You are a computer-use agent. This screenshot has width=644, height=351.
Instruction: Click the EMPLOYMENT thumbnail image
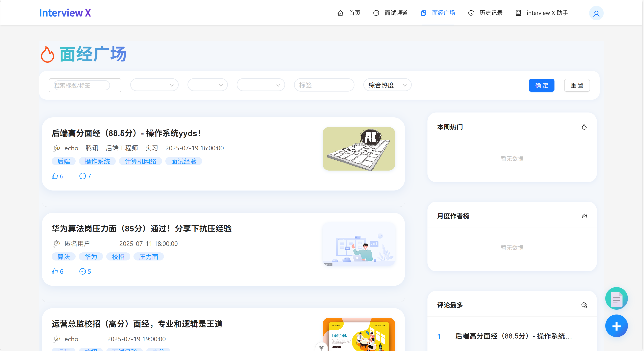pyautogui.click(x=359, y=334)
